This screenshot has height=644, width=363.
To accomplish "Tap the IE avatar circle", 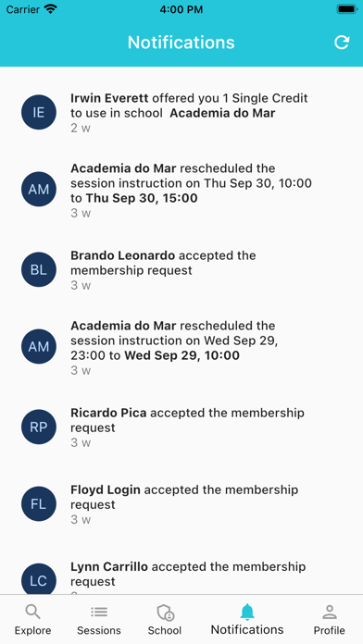I will click(x=39, y=112).
